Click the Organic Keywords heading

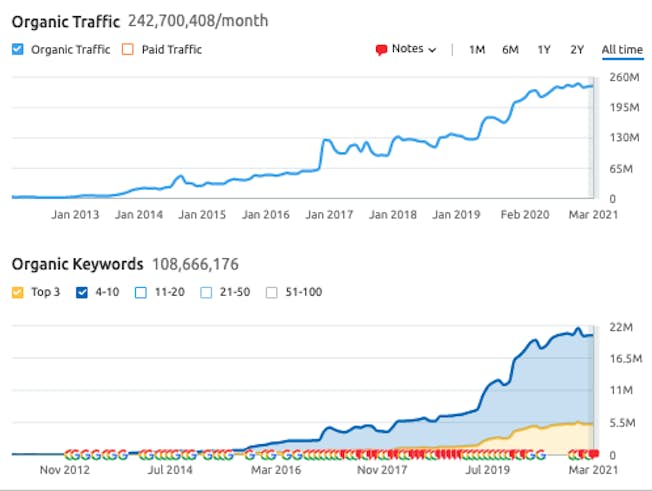point(77,264)
